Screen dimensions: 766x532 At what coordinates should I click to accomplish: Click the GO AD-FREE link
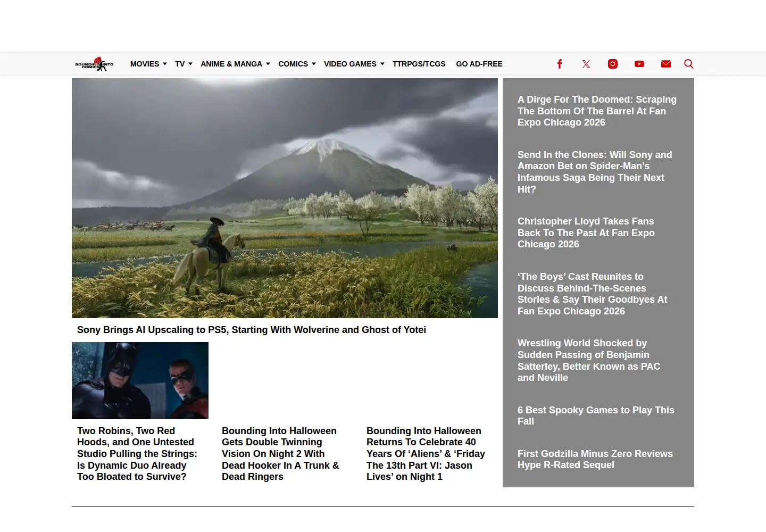(479, 64)
